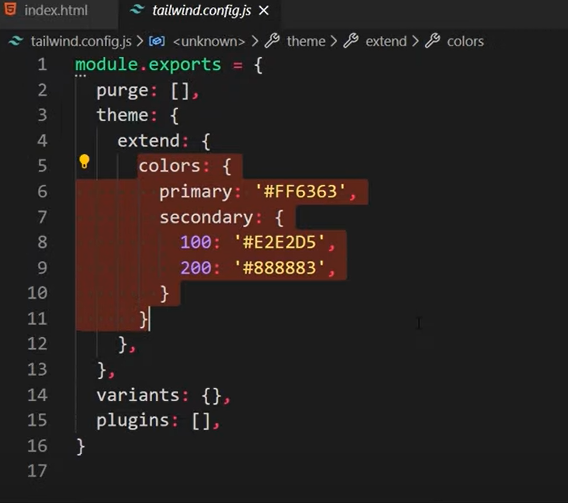Click the wrench icon before colors breadcrumb
Image resolution: width=568 pixels, height=503 pixels.
tap(432, 41)
